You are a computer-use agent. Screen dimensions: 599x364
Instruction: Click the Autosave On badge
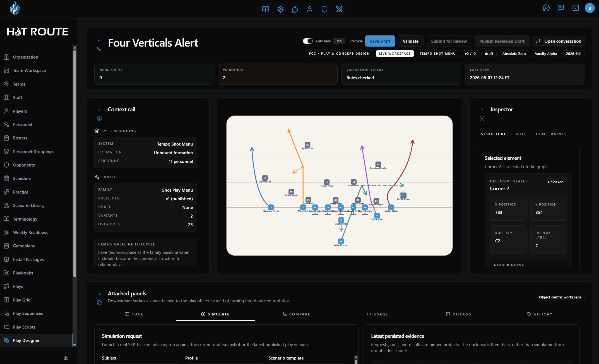(x=339, y=41)
